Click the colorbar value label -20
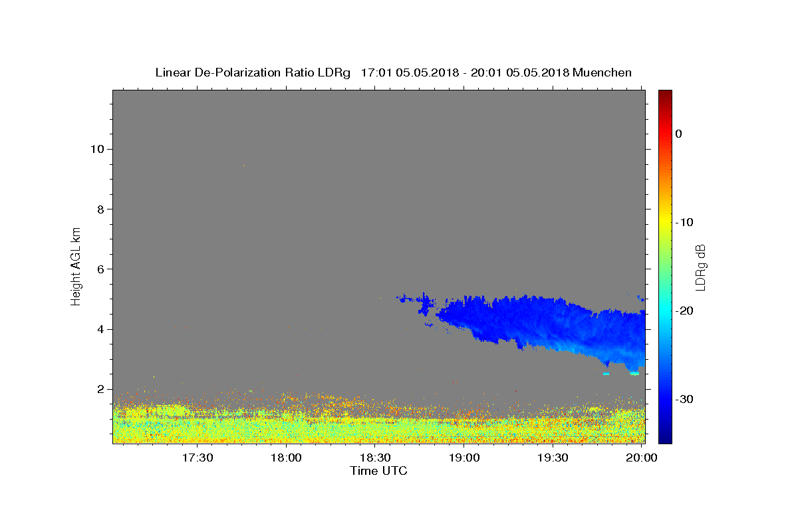Image resolution: width=798 pixels, height=532 pixels. pos(685,311)
